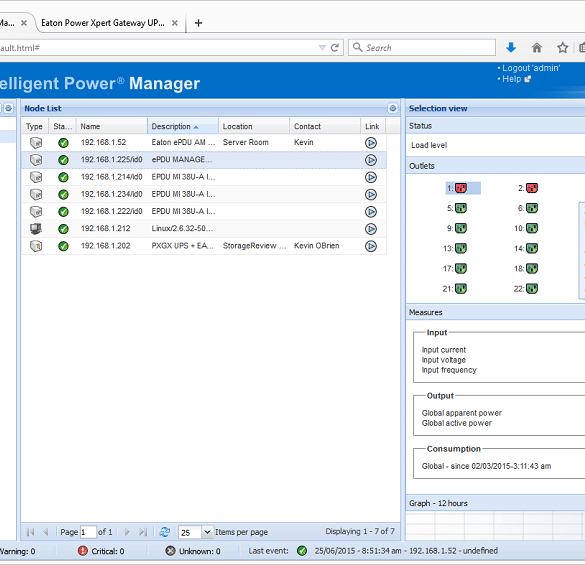
Task: Open link for node 192.168.1.225/id0
Action: tap(370, 160)
